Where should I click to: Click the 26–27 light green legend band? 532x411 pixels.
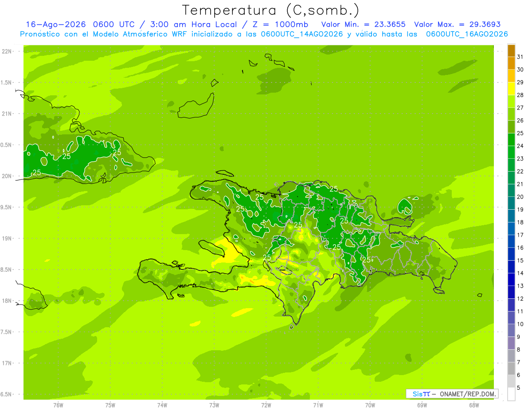[x=511, y=114]
